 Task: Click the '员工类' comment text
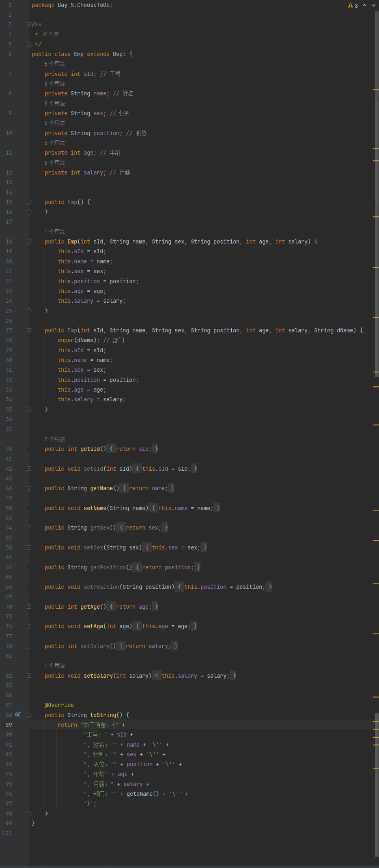(50, 34)
